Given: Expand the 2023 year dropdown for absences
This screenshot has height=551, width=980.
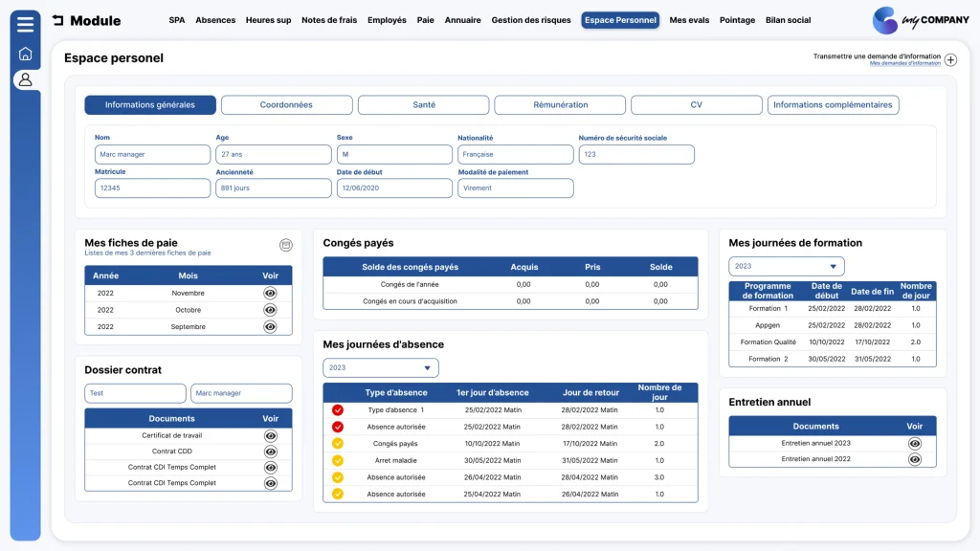Looking at the screenshot, I should 381,368.
